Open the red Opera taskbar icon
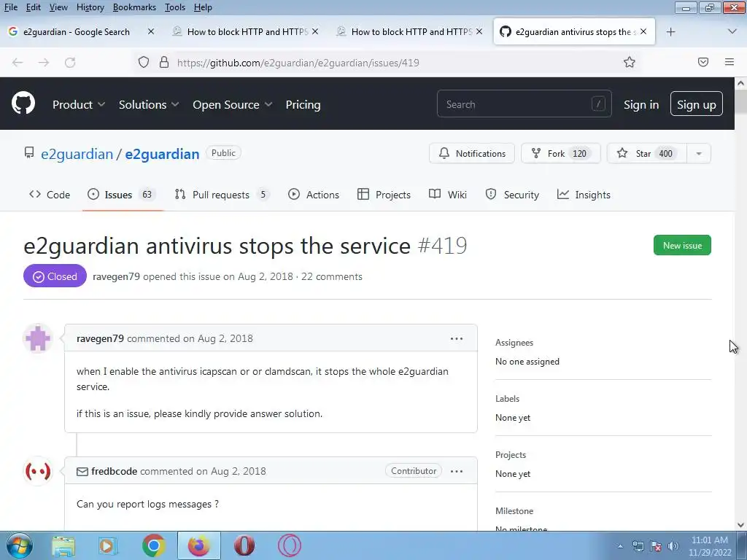Screen dimensions: 747x560 click(244, 545)
